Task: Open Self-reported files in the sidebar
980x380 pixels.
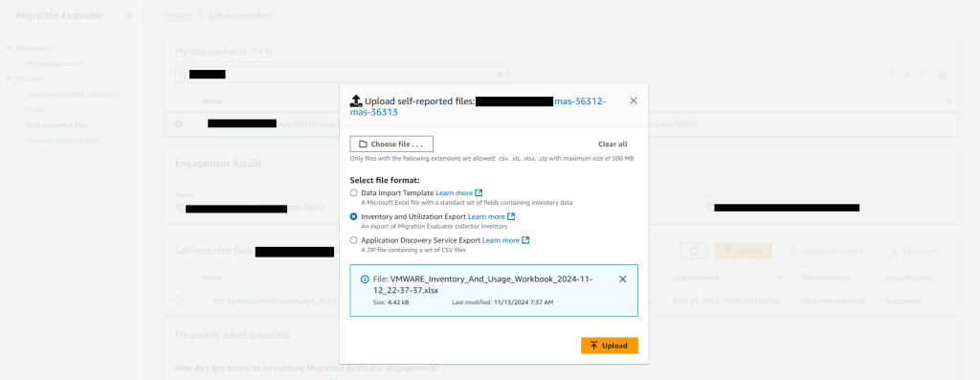Action: pos(57,125)
